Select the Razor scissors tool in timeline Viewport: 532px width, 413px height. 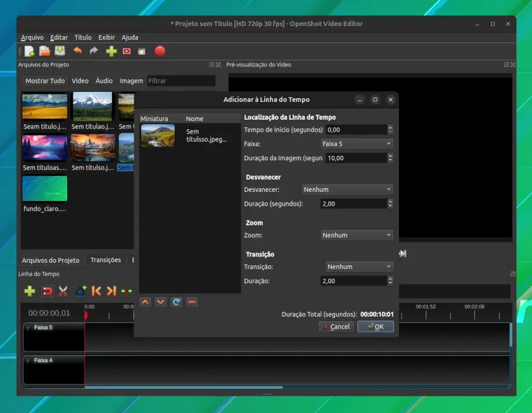[x=63, y=291]
